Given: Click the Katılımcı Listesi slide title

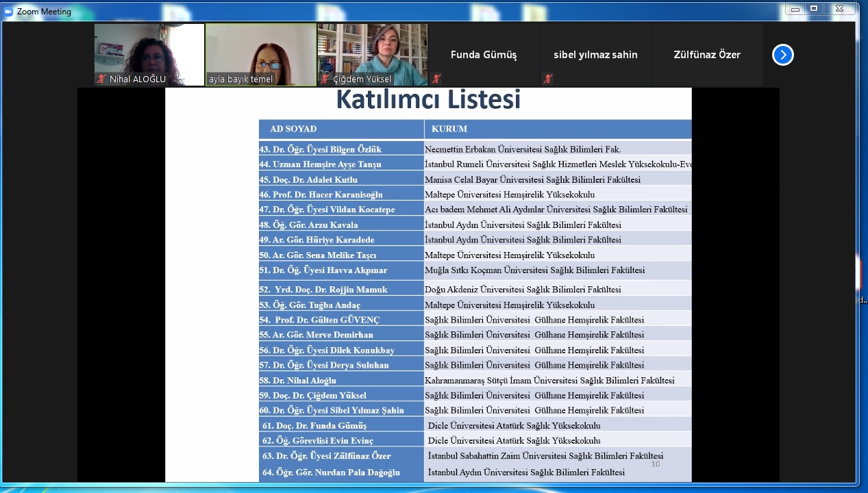Looking at the screenshot, I should [428, 100].
